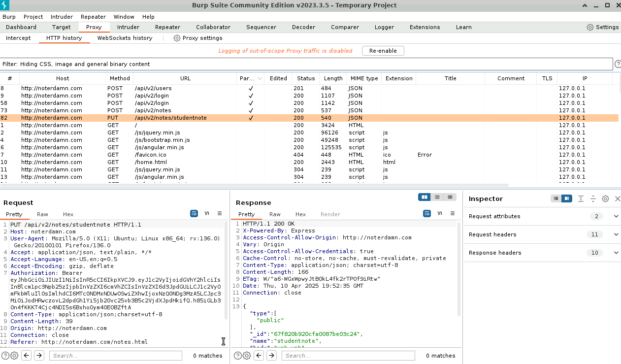Toggle non-printable characters in Response panel

point(440,213)
